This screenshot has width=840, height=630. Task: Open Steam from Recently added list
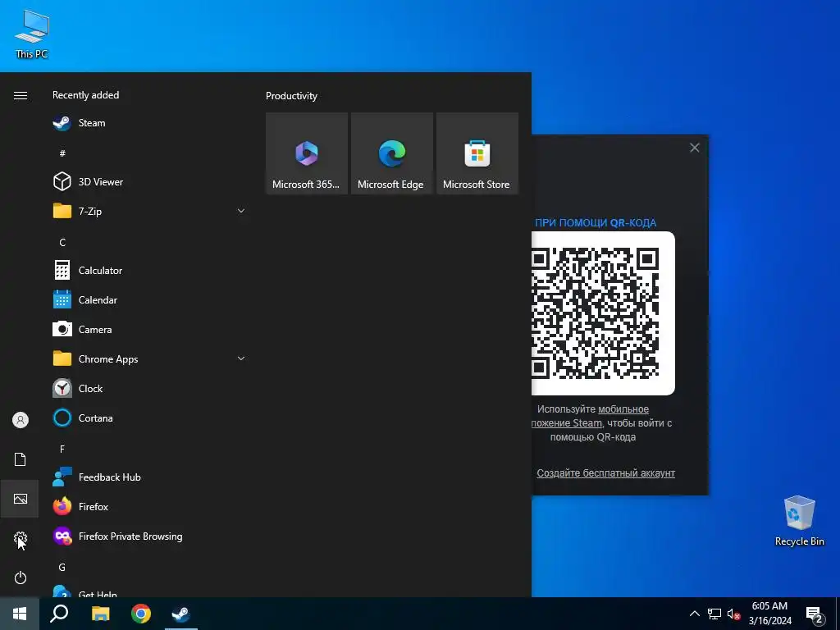pyautogui.click(x=150, y=123)
